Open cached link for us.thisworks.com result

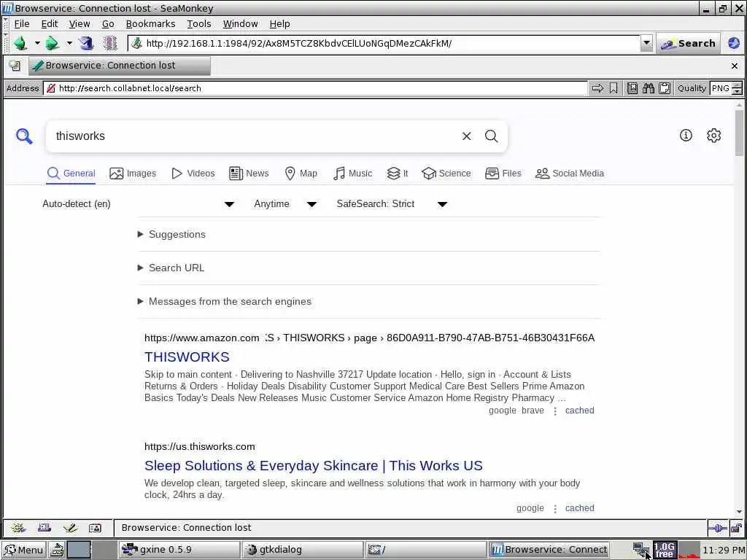(x=579, y=508)
